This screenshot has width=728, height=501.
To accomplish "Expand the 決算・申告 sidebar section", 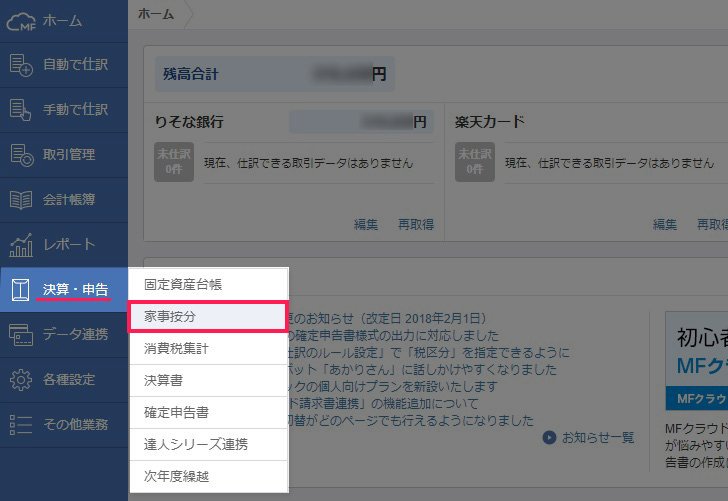I will tap(64, 290).
